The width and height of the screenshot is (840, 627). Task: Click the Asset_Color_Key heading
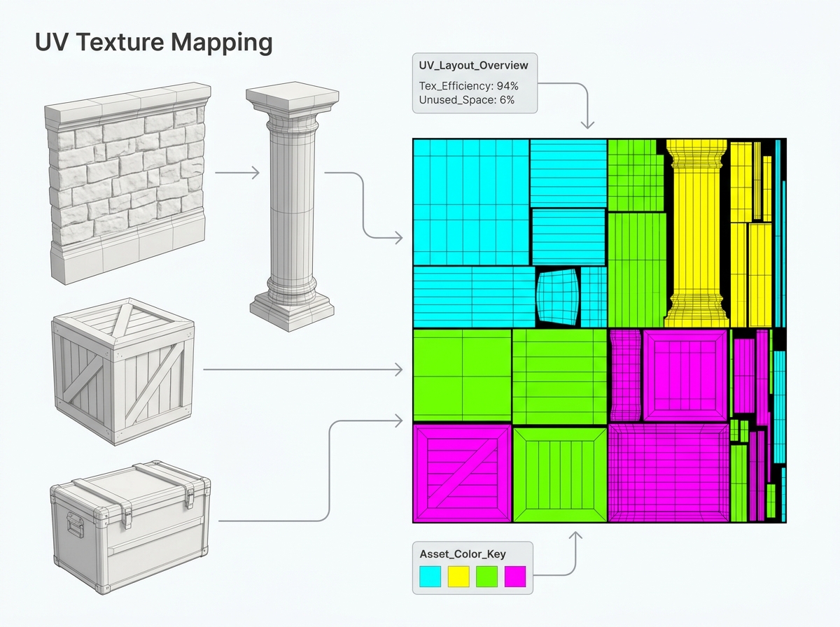[x=463, y=554]
